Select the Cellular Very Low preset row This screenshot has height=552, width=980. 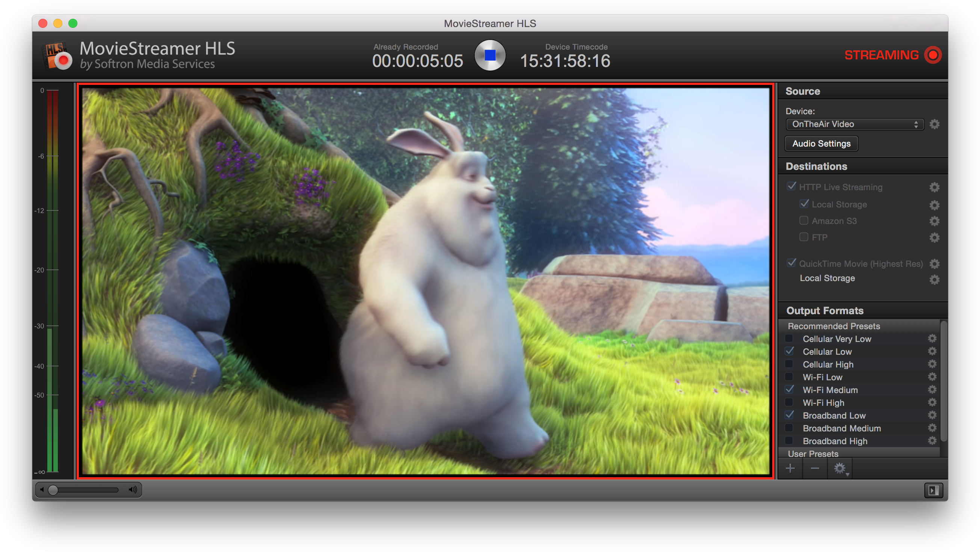point(860,339)
